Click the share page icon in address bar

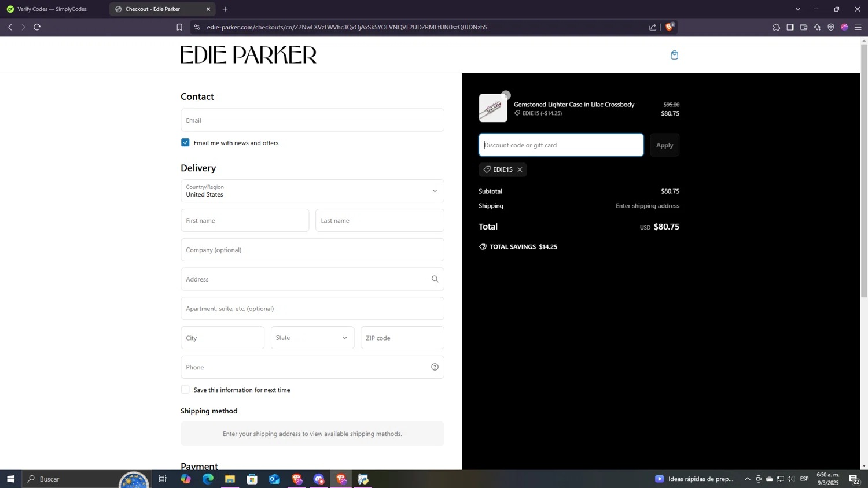(x=653, y=27)
